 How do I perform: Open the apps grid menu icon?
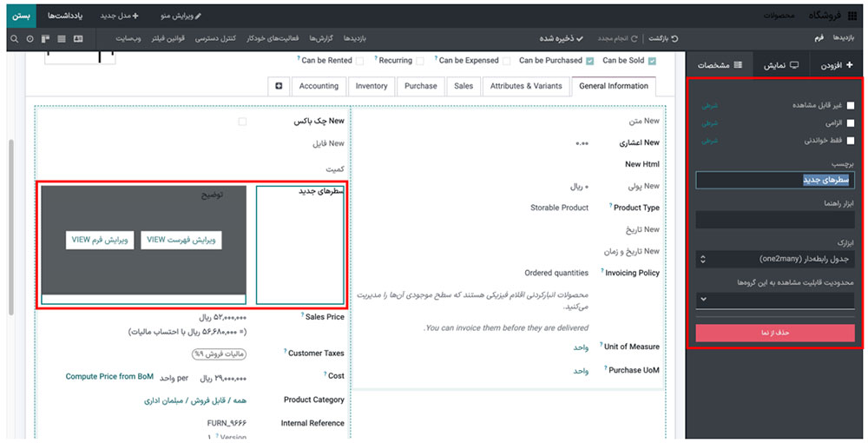(851, 16)
